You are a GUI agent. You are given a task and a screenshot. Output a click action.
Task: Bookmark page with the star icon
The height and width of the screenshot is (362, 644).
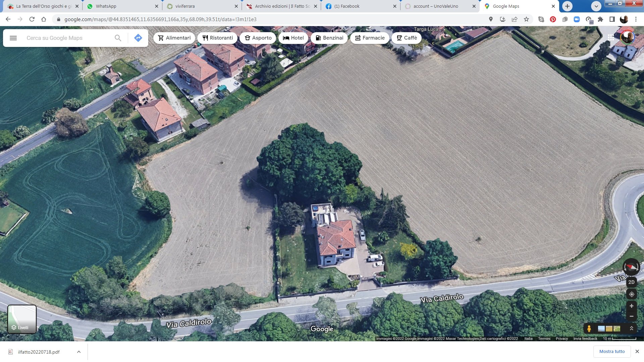pos(526,19)
